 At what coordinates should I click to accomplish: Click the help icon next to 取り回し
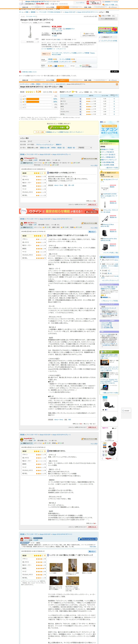[x=80, y=114]
